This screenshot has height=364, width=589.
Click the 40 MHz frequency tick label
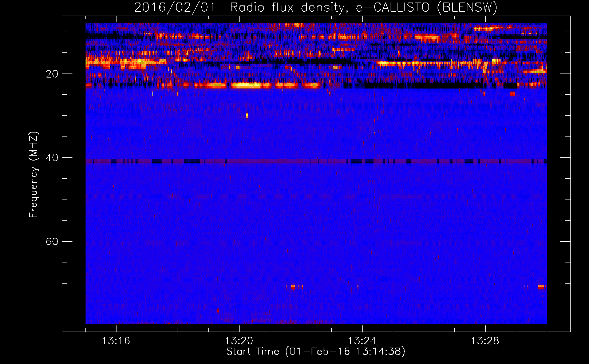pyautogui.click(x=52, y=158)
